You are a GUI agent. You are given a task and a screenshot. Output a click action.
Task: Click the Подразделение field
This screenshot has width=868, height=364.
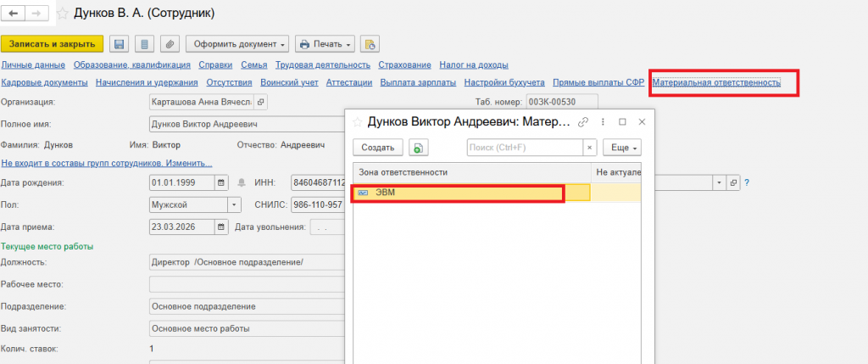click(x=247, y=306)
